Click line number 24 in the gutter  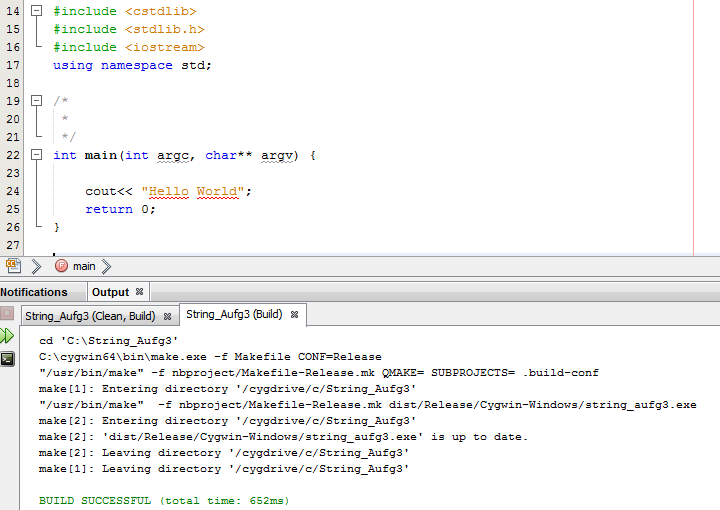click(x=13, y=191)
